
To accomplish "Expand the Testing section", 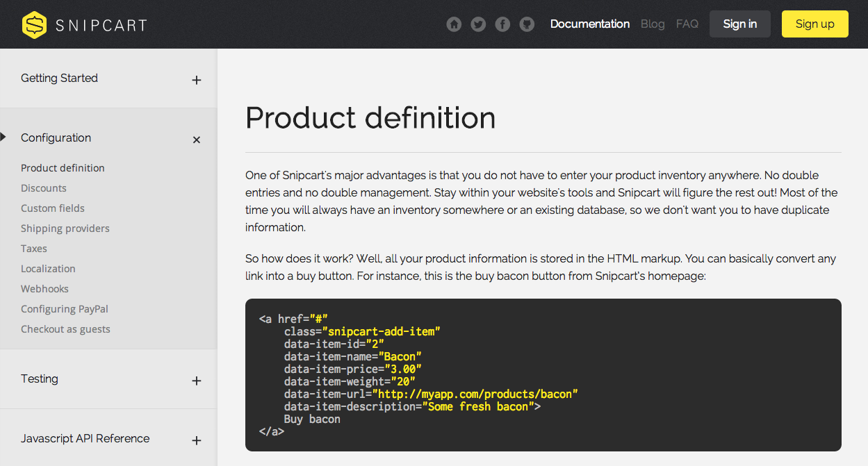I will tap(197, 381).
